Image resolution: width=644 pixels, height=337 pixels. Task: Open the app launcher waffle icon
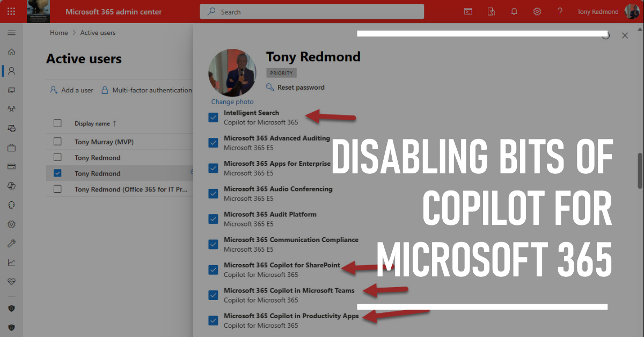pos(11,11)
